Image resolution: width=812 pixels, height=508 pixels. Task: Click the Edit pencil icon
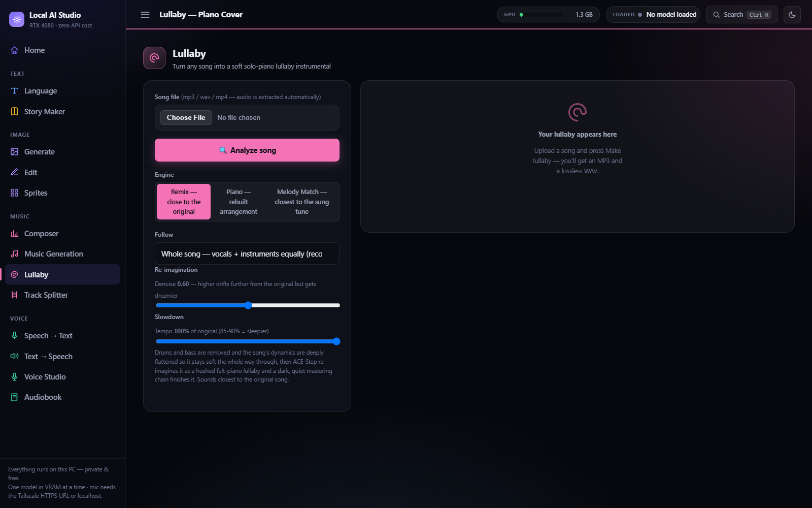pos(15,173)
